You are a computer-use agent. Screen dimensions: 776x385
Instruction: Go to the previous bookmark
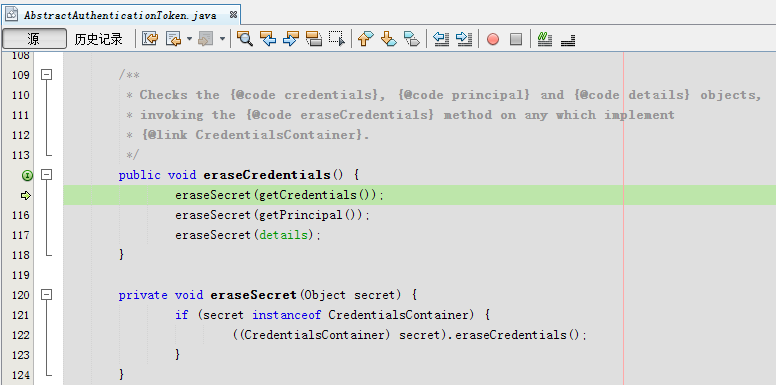pos(365,39)
